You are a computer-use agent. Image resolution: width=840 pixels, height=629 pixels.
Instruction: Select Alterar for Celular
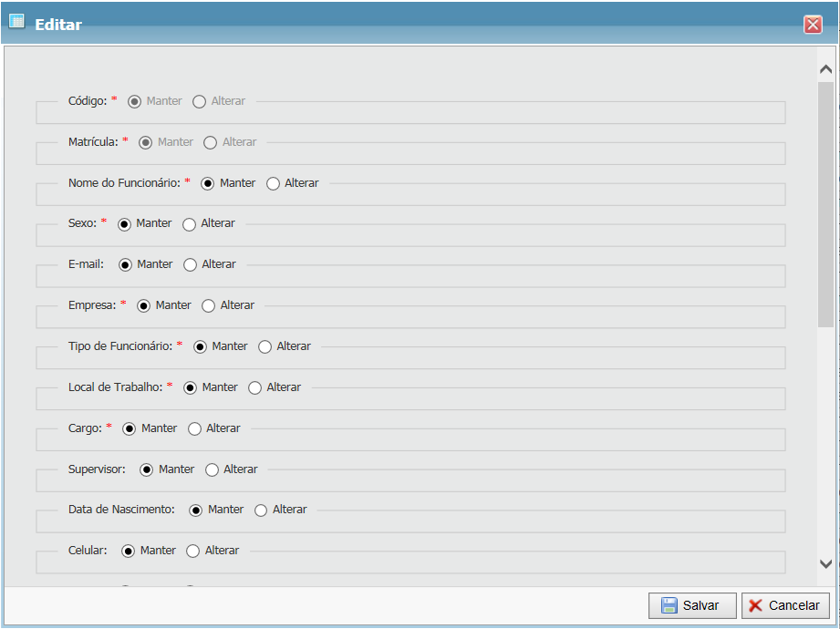pyautogui.click(x=192, y=552)
